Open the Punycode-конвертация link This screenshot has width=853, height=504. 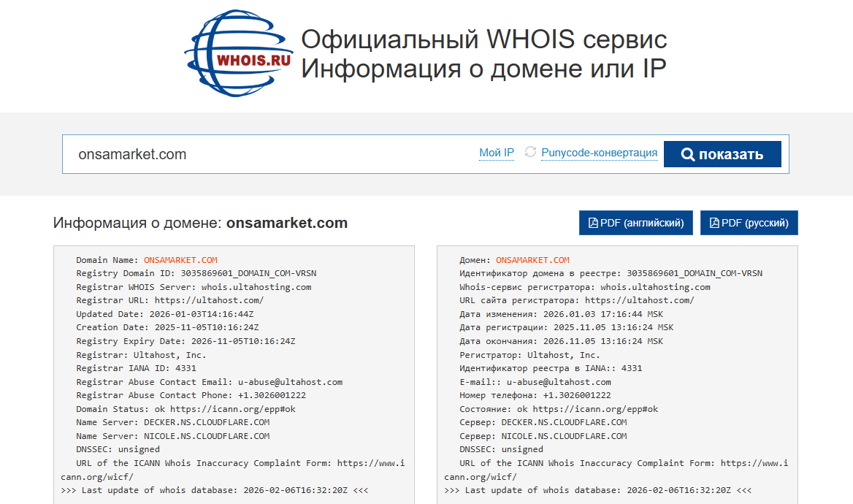click(600, 153)
